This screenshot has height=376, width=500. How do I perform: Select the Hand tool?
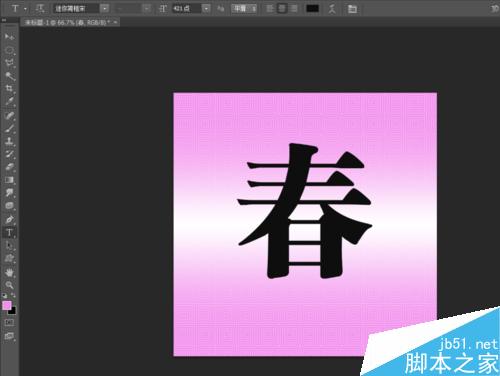(9, 272)
